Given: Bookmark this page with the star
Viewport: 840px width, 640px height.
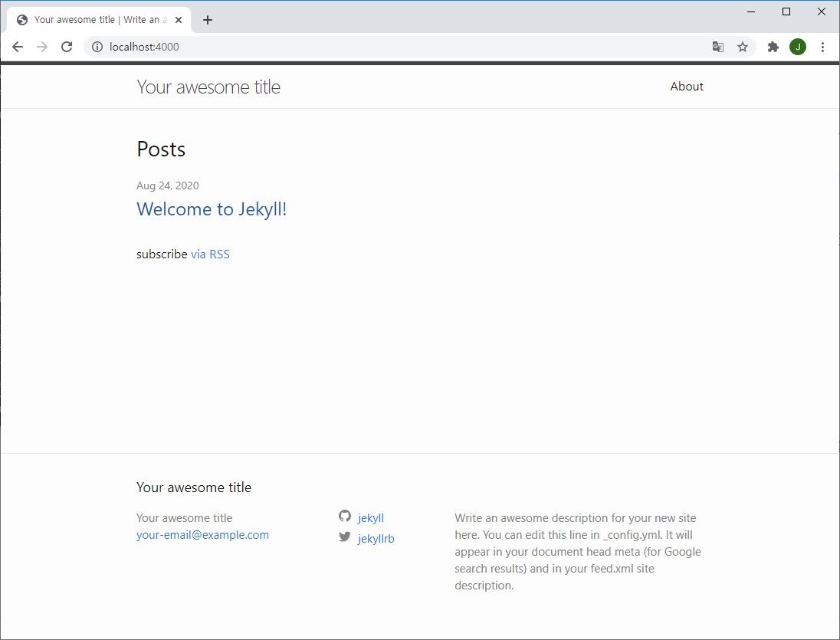Looking at the screenshot, I should point(743,47).
